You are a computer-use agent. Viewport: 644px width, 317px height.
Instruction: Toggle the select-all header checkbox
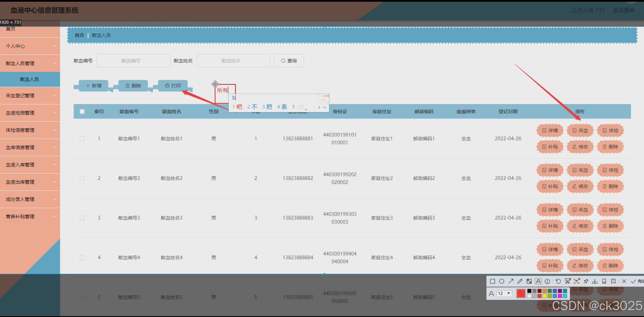point(82,112)
